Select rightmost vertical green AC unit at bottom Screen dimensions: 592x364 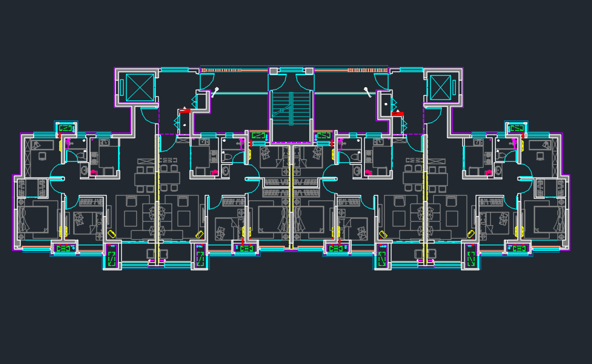471,259
